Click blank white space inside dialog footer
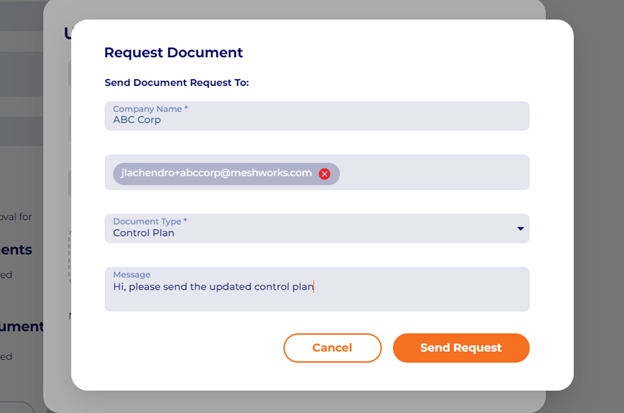624x413 pixels. (180, 348)
